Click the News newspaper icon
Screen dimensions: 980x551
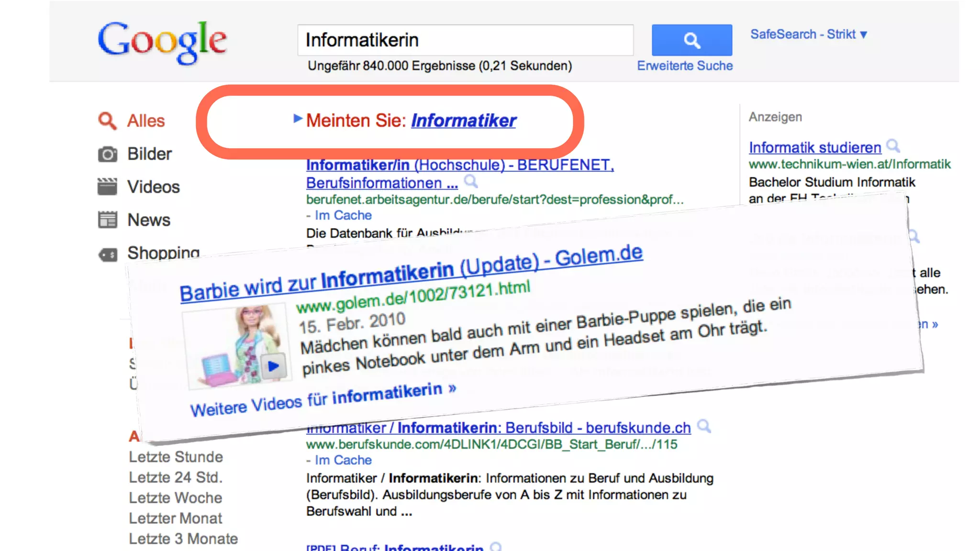[107, 220]
